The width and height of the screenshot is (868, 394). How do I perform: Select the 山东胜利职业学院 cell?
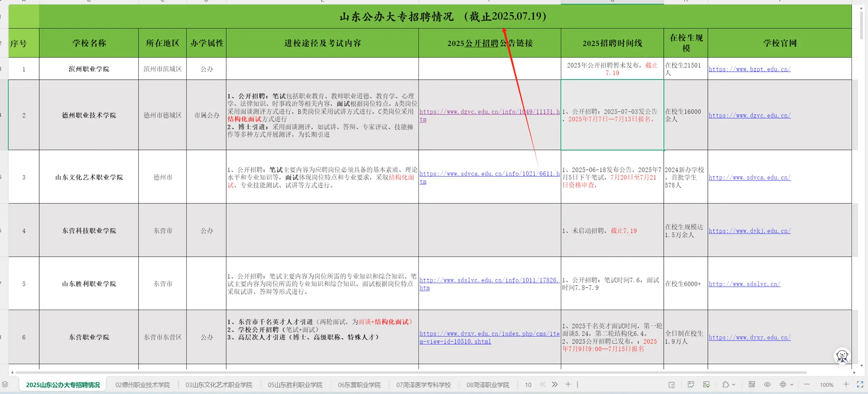89,284
